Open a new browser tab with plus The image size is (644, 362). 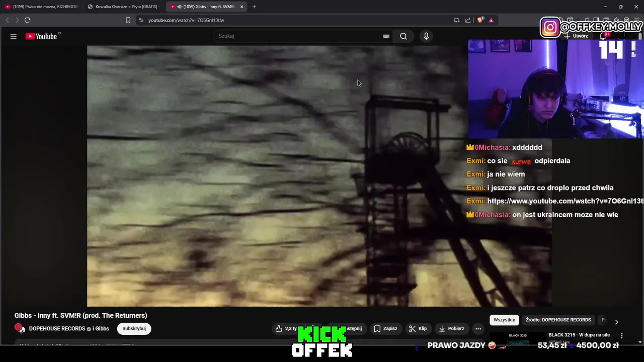point(254,7)
